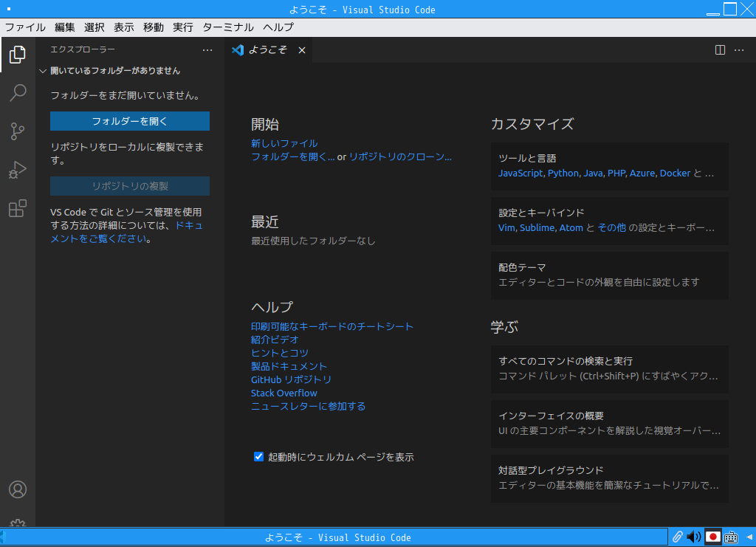The height and width of the screenshot is (547, 756).
Task: Open the 移動 menu
Action: pos(154,27)
